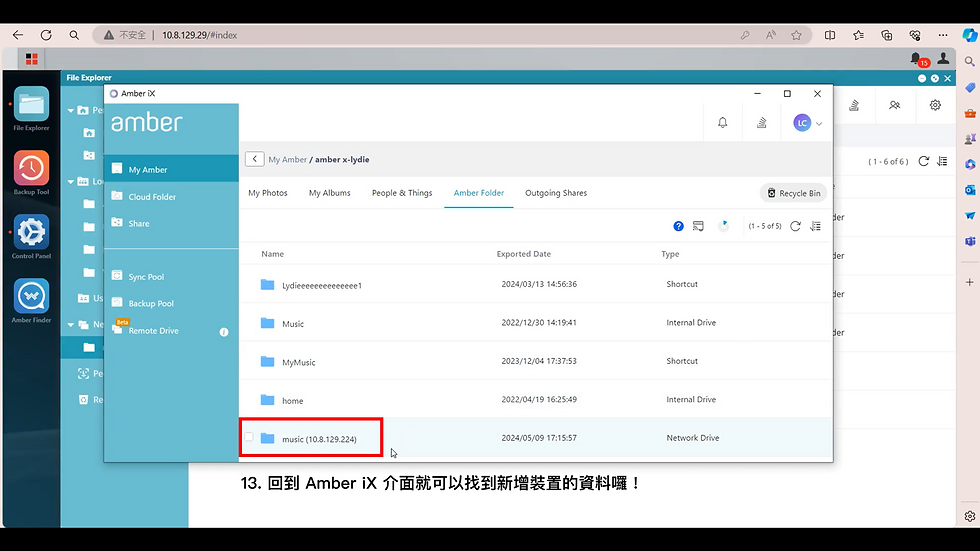This screenshot has width=980, height=551.
Task: Launch the Backup Tool app
Action: [x=31, y=172]
